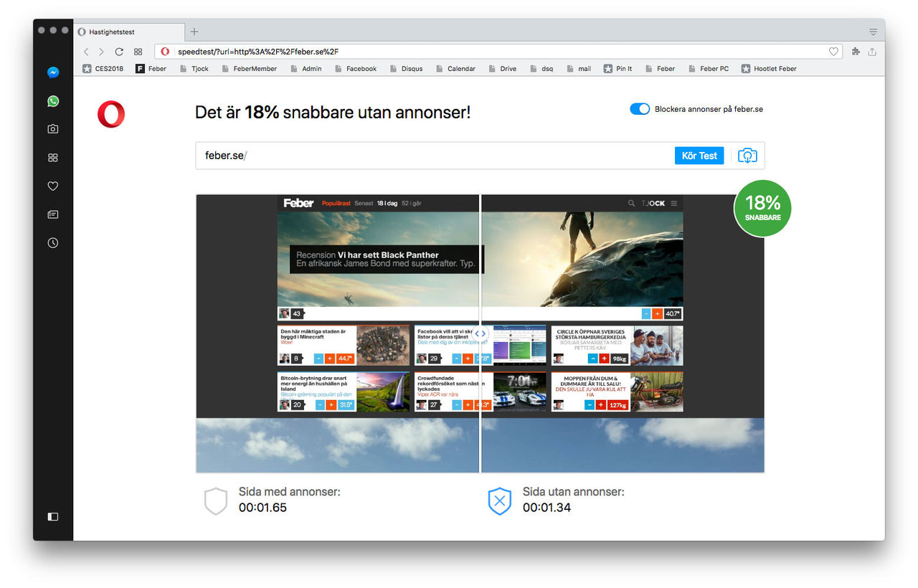The image size is (918, 588).
Task: Open the Pin It bookmark
Action: tap(617, 69)
